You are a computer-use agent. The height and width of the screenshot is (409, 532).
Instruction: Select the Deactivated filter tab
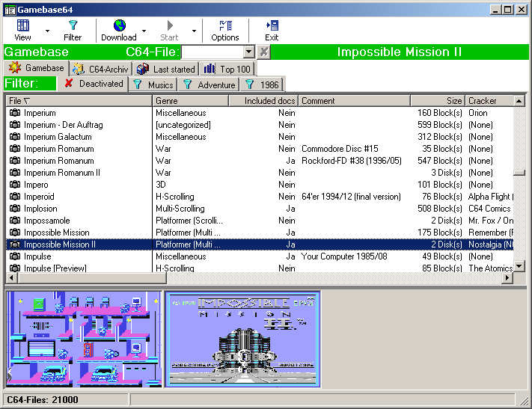point(94,84)
